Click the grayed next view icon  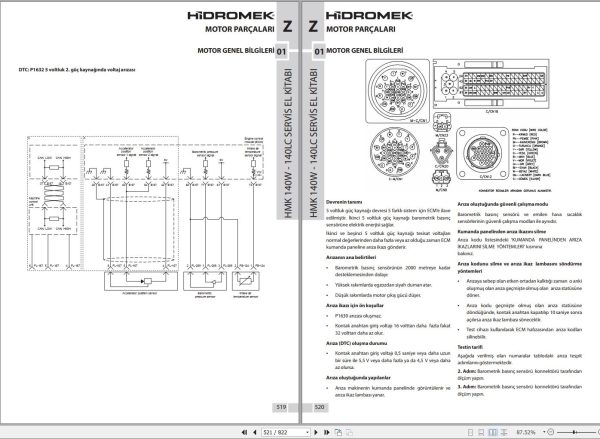(x=349, y=432)
